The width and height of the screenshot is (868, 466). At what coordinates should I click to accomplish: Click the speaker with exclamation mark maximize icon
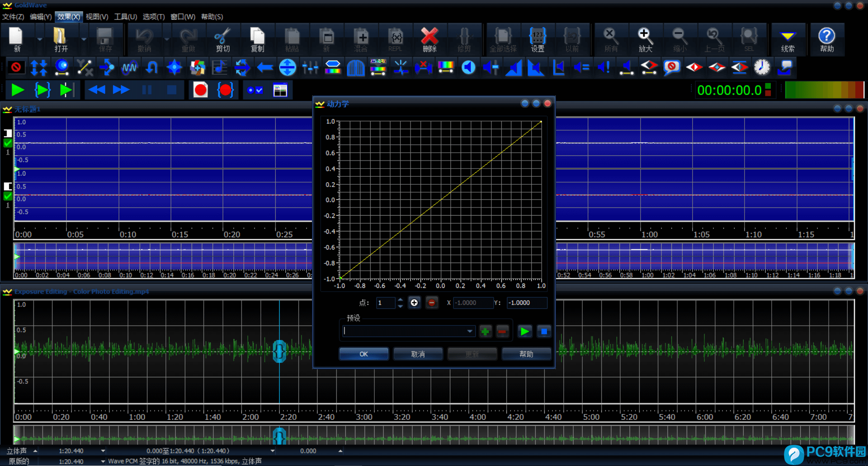pos(604,68)
